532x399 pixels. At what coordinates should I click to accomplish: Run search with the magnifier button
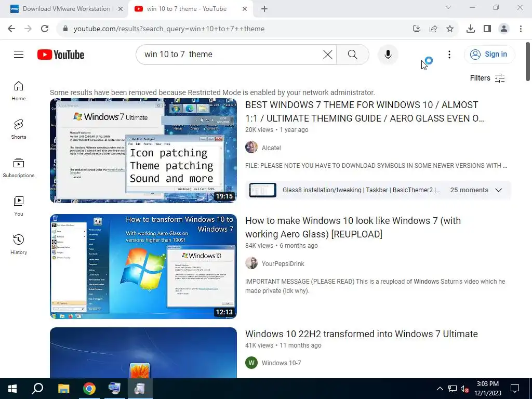[353, 54]
